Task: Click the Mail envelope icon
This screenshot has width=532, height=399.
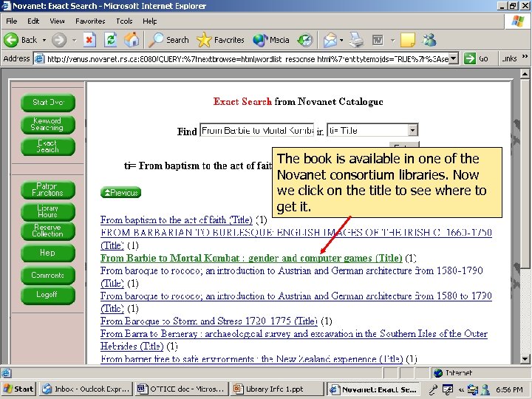Action: coord(330,41)
